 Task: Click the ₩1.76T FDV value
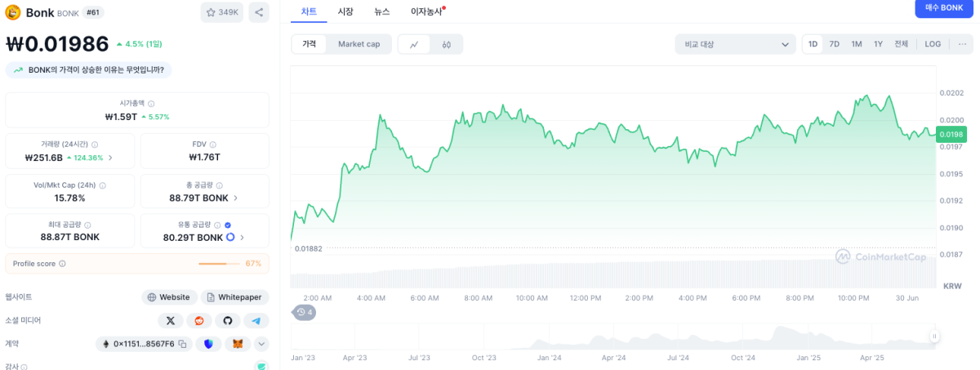pyautogui.click(x=204, y=157)
